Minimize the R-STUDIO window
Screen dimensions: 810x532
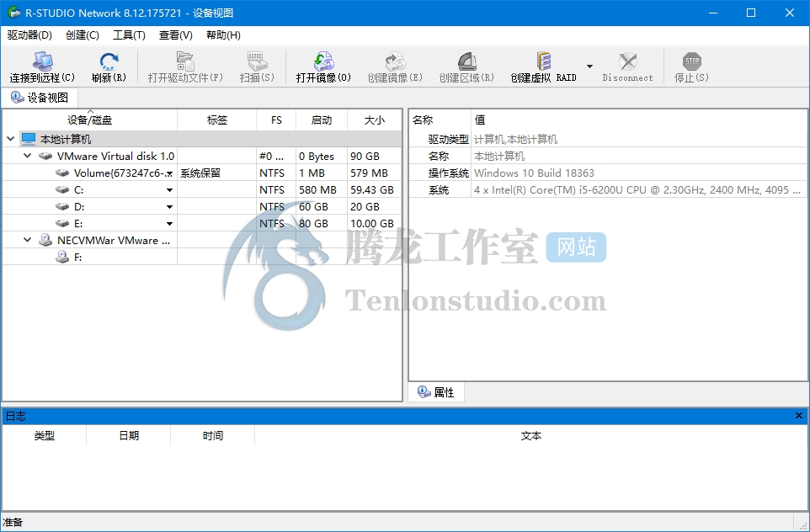point(713,13)
